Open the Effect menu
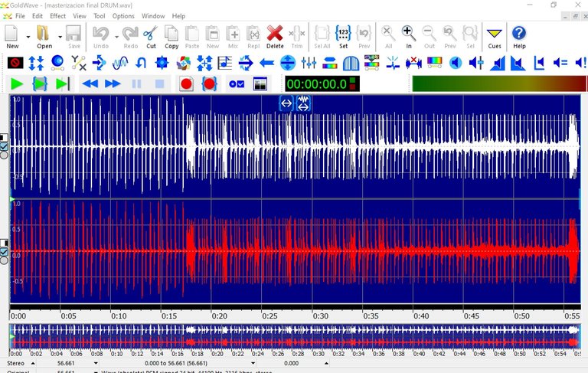The height and width of the screenshot is (373, 588). (57, 16)
